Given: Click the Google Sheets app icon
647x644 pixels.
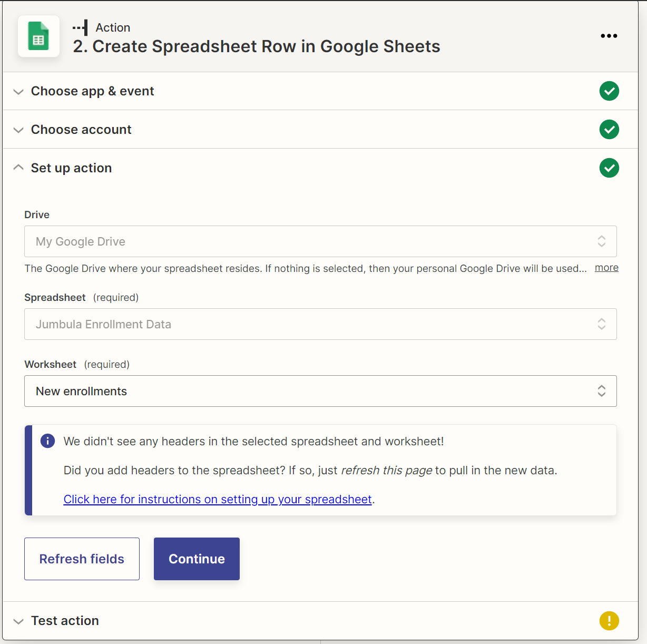Looking at the screenshot, I should [38, 36].
